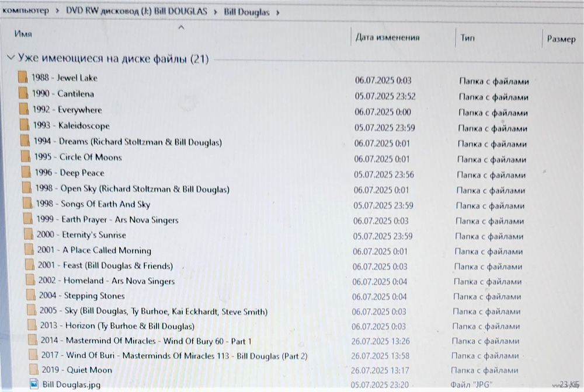Click the Bill Douglas breadcrumb segment
This screenshot has width=584, height=392.
coord(246,12)
